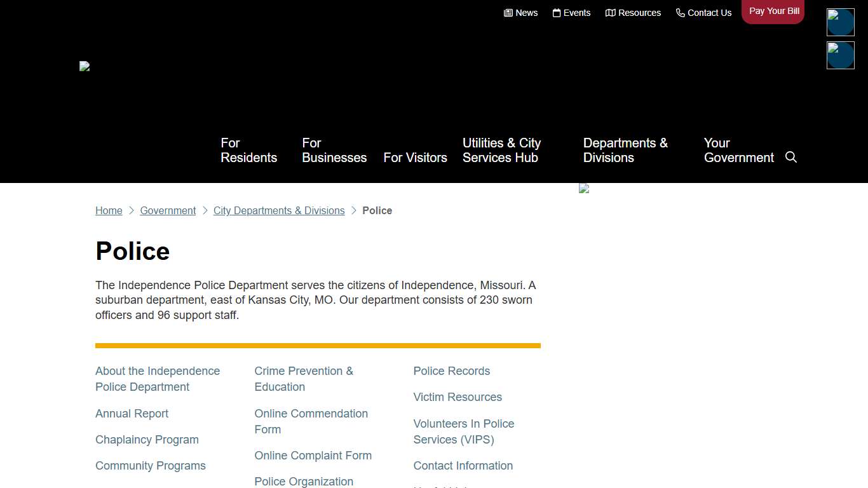Open the Annual Report link
Image resolution: width=868 pixels, height=488 pixels.
[132, 414]
